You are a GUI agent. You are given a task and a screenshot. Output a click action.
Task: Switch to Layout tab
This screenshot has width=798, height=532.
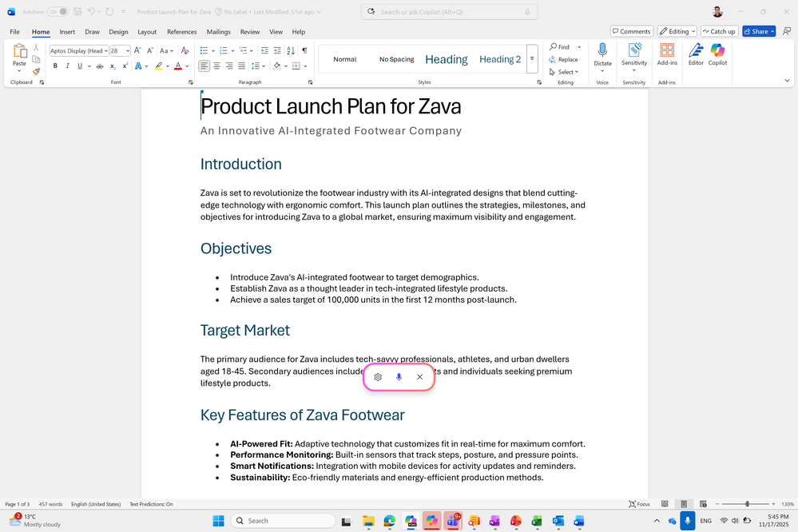(x=147, y=32)
